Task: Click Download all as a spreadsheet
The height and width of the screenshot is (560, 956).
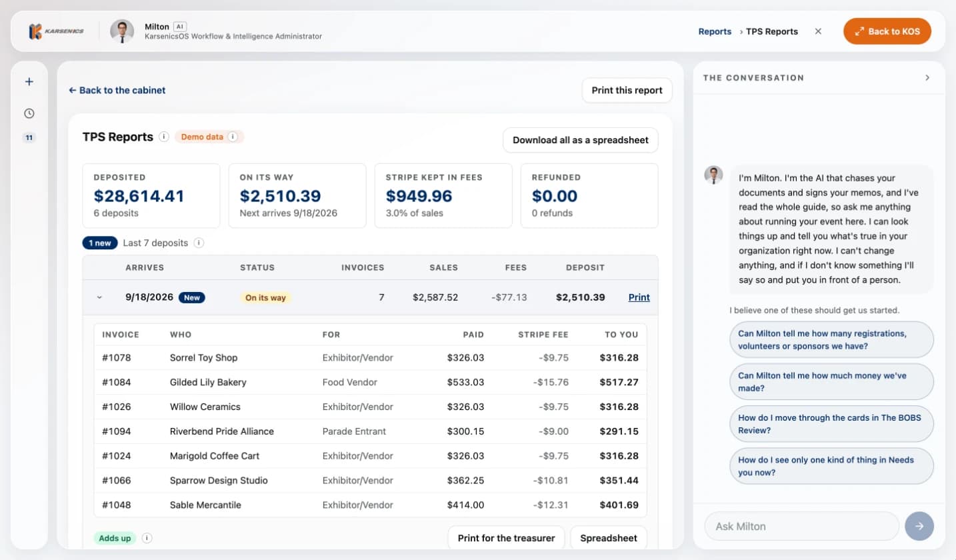Action: point(580,140)
